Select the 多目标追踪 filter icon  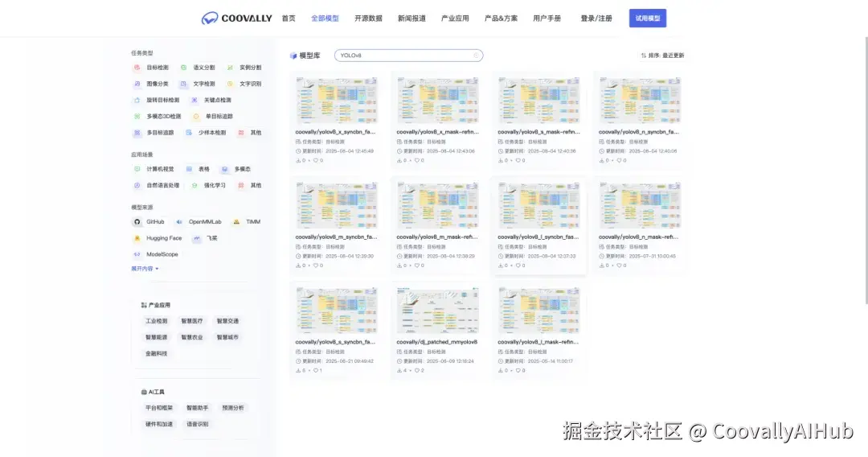click(137, 133)
